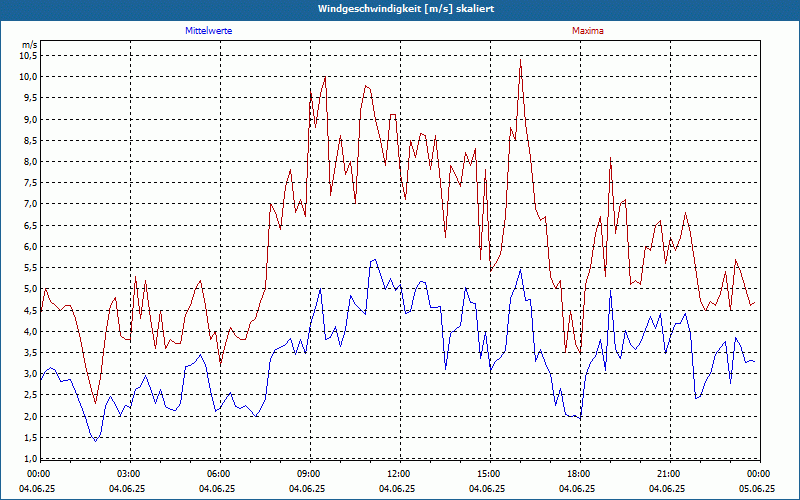Click the '3,5' y-axis value
The image size is (800, 500).
(30, 353)
